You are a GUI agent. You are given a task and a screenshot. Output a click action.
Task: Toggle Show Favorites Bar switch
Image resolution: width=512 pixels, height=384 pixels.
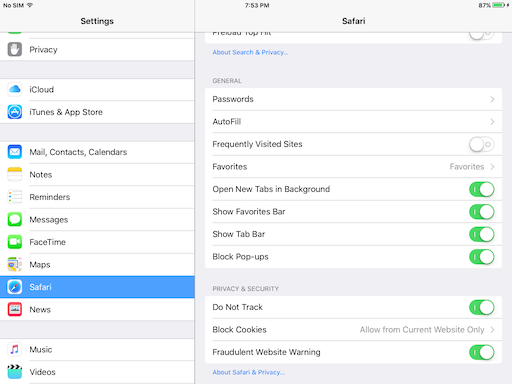pyautogui.click(x=481, y=212)
